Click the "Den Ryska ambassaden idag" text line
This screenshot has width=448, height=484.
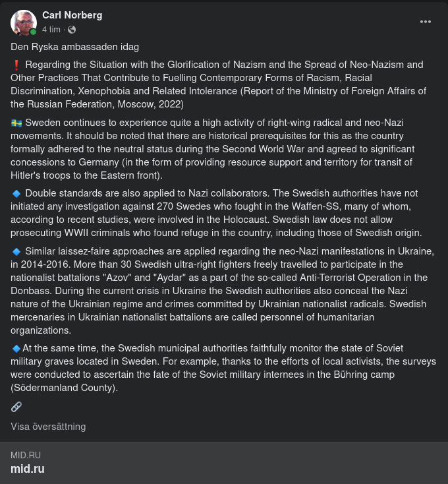tap(74, 47)
